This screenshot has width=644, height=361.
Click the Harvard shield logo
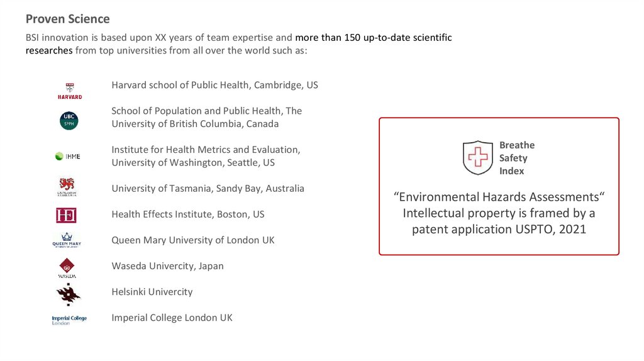(x=69, y=90)
